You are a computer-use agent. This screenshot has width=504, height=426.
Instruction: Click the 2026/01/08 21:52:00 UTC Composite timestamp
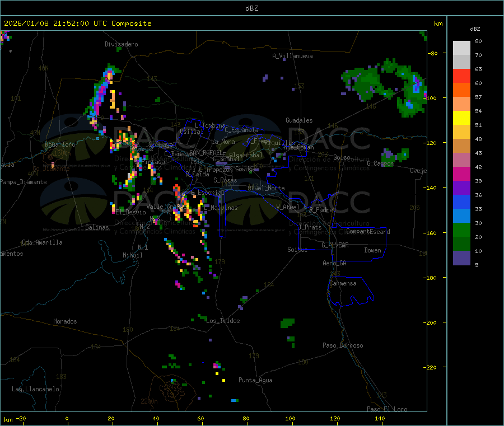pyautogui.click(x=77, y=24)
